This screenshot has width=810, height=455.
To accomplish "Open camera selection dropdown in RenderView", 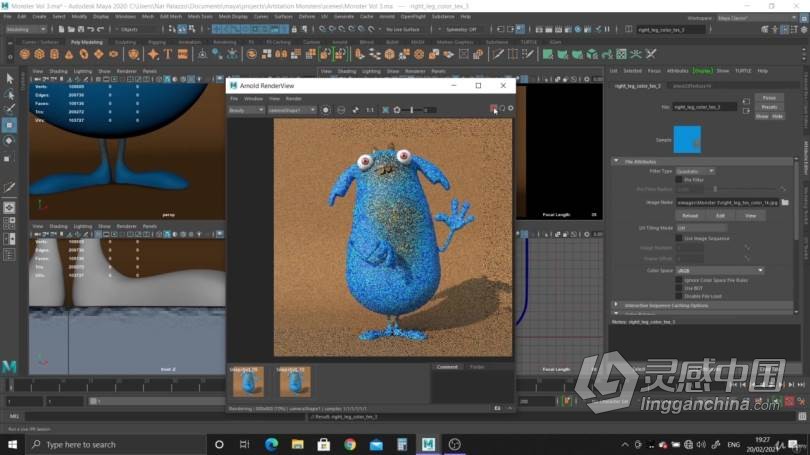I will pos(292,110).
